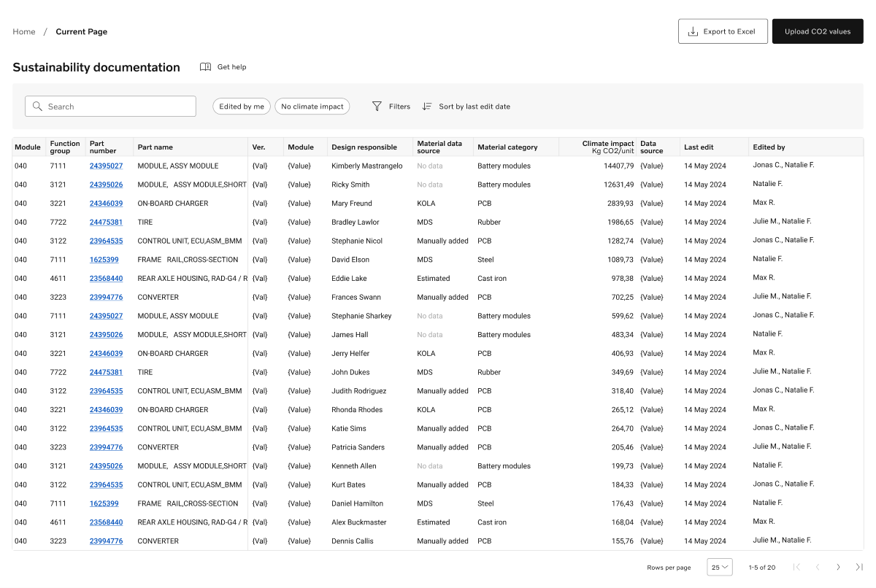The width and height of the screenshot is (876, 588).
Task: Upload CO2 values
Action: pyautogui.click(x=818, y=31)
